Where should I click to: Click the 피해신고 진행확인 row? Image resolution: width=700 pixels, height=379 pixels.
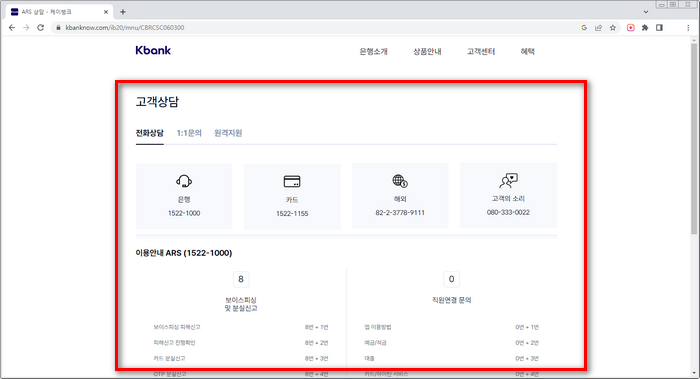(x=241, y=343)
